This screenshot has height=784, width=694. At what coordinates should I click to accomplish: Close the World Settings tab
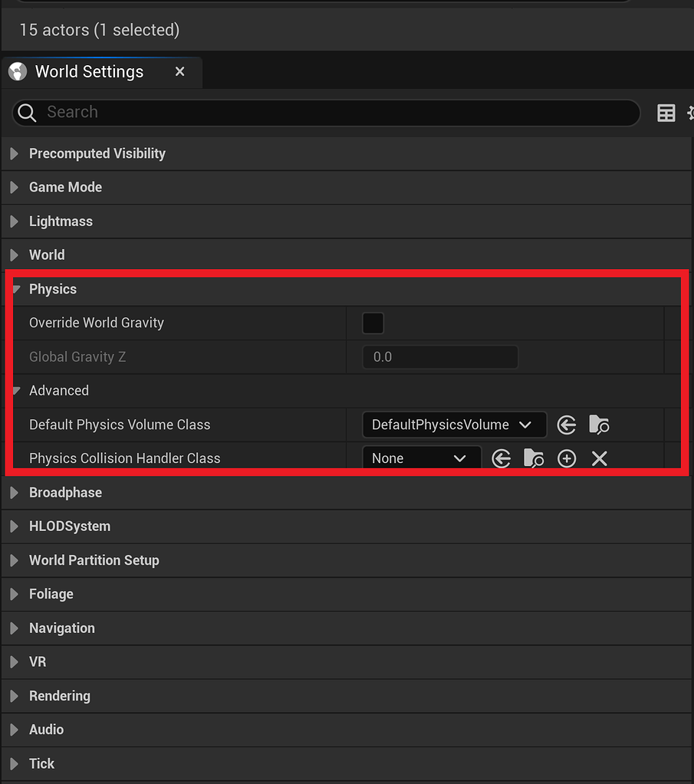click(x=179, y=71)
